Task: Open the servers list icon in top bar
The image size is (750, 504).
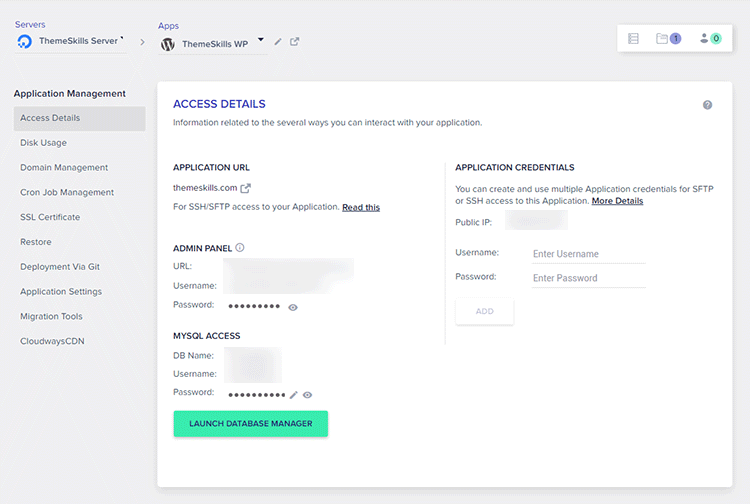Action: (633, 38)
